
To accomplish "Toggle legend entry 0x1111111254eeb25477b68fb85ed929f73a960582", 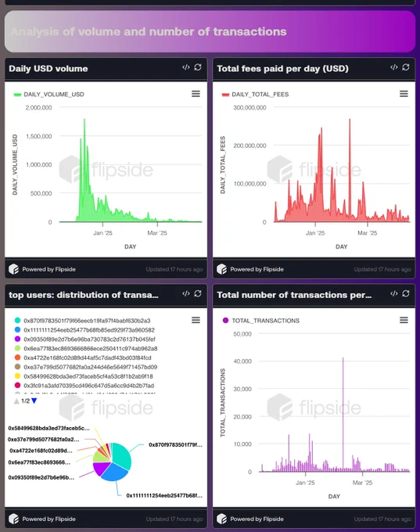I will click(84, 330).
